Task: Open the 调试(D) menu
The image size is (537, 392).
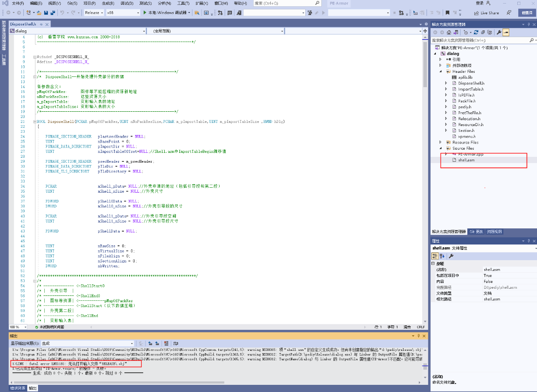Action: [127, 3]
